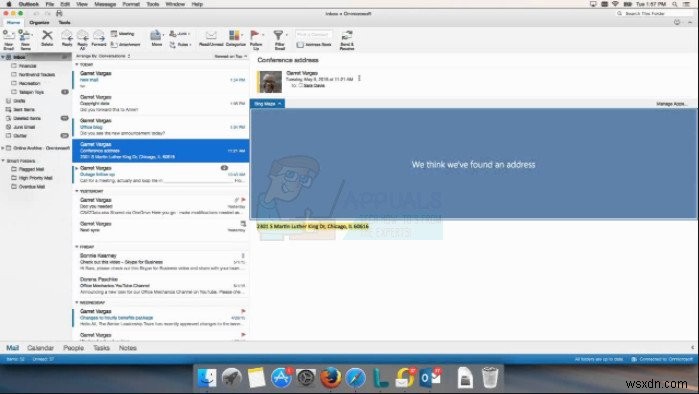Toggle the Newest on Top sort order

230,56
